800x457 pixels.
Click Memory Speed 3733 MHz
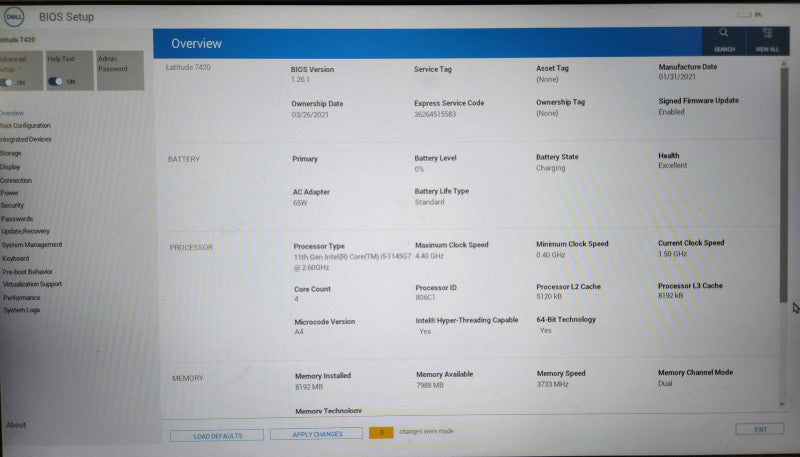point(552,384)
